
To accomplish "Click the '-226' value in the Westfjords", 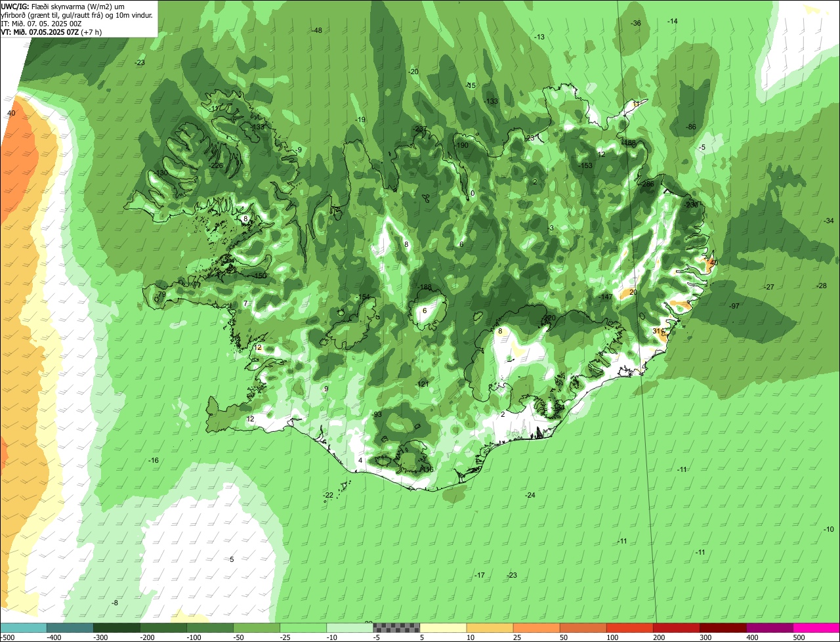I will click(216, 165).
